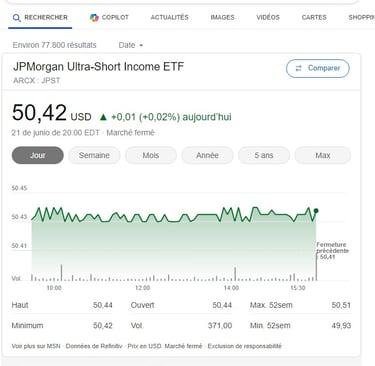Click the swap-arrows icon in the Comparer button

click(298, 68)
